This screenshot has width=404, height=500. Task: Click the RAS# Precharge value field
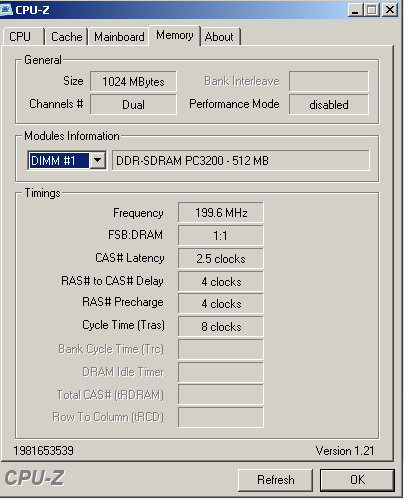tap(221, 304)
